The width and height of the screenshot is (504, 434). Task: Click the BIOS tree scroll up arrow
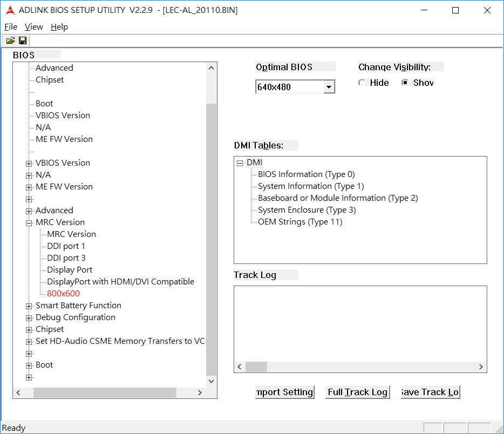point(211,68)
